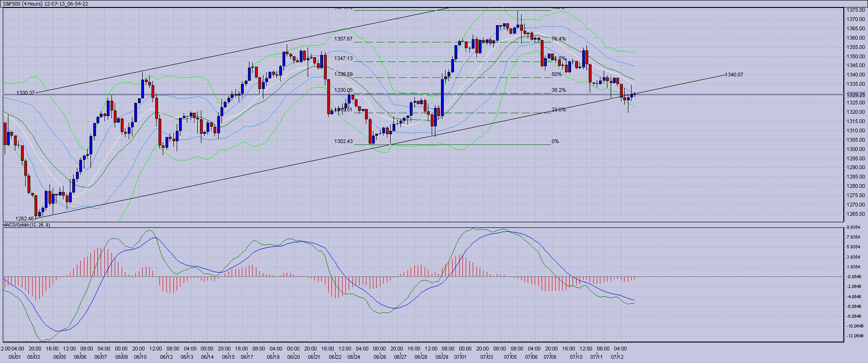868x363 pixels.
Task: Click 1375.00 on the price axis
Action: pyautogui.click(x=855, y=10)
